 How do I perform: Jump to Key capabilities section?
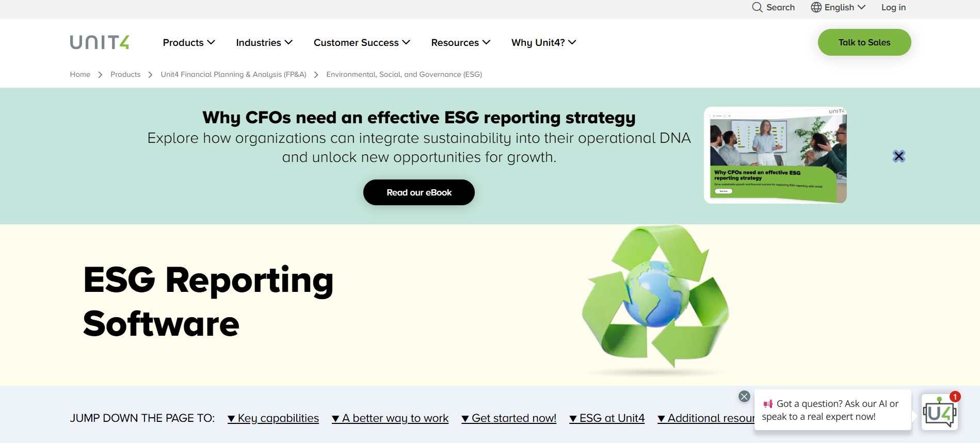[273, 418]
